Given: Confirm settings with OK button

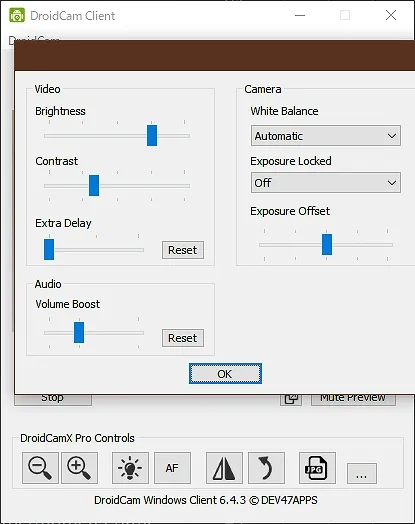Looking at the screenshot, I should tap(225, 374).
